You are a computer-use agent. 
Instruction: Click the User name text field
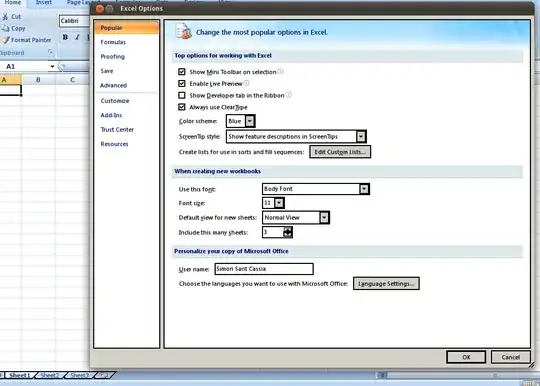tap(264, 269)
